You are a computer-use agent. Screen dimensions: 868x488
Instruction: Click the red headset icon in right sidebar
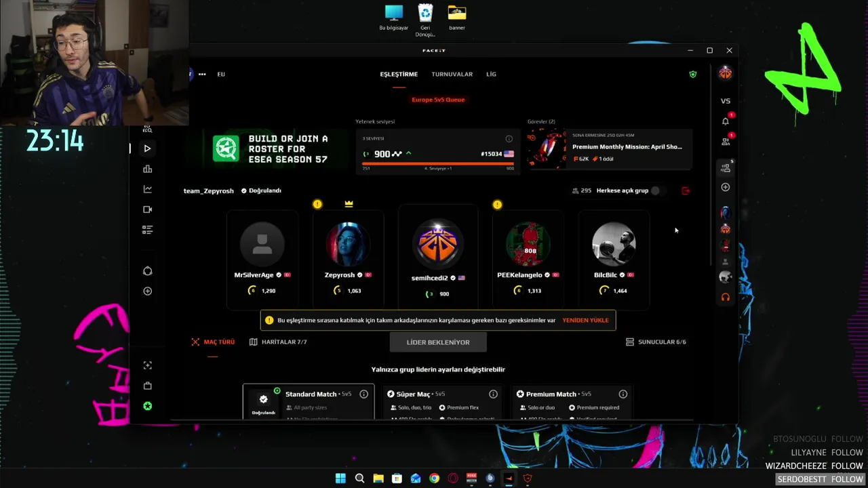[x=726, y=297]
